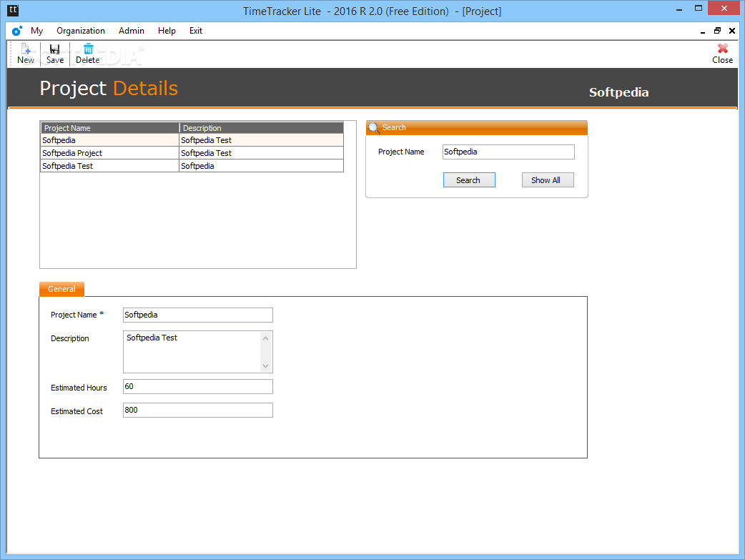The width and height of the screenshot is (745, 560).
Task: Delete the selected project via the trash icon
Action: pyautogui.click(x=88, y=54)
